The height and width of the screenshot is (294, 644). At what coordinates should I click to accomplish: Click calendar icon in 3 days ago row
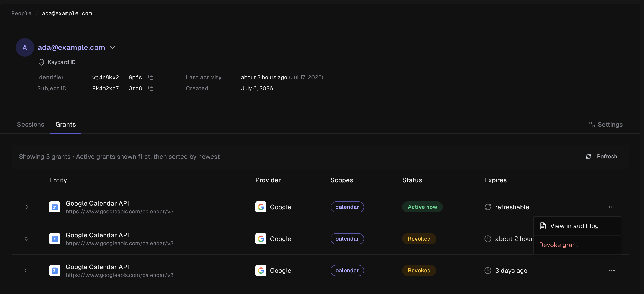tap(55, 271)
